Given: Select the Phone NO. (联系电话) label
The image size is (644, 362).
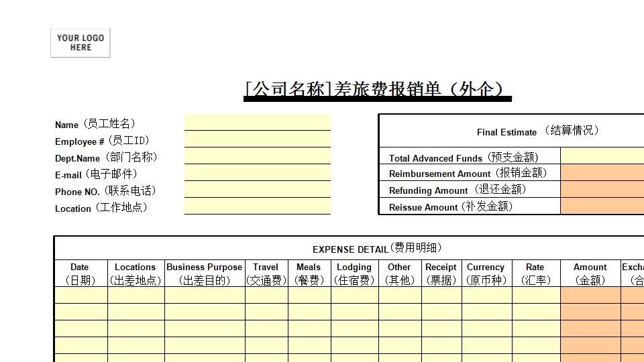Looking at the screenshot, I should pos(105,191).
